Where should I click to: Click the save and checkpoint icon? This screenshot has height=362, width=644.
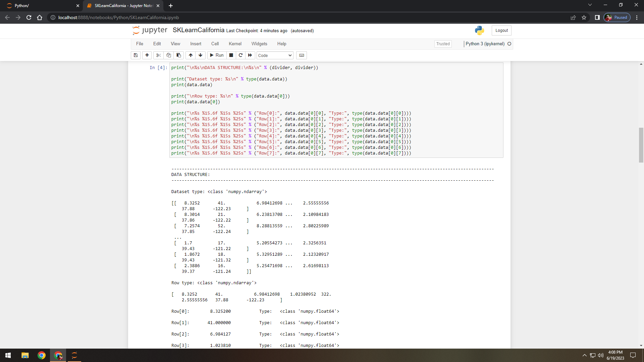136,55
